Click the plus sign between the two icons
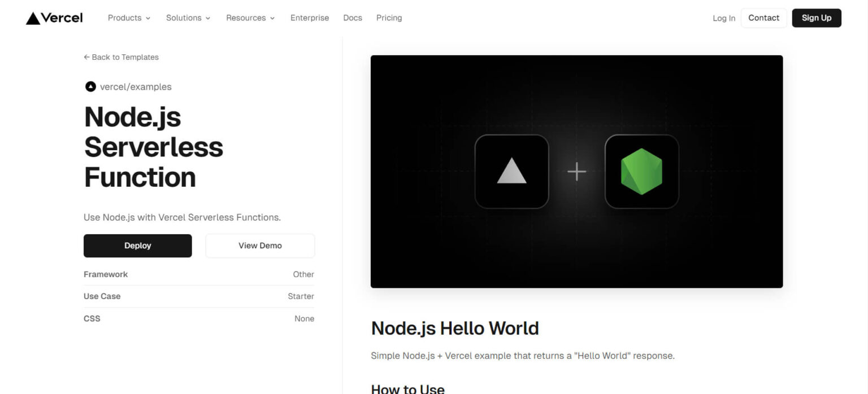 (x=576, y=171)
